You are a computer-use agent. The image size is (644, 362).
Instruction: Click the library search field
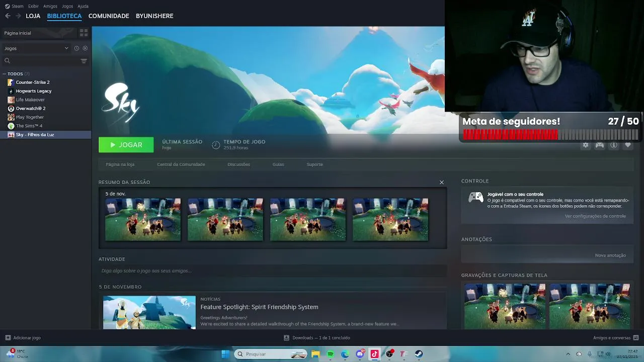pyautogui.click(x=45, y=61)
